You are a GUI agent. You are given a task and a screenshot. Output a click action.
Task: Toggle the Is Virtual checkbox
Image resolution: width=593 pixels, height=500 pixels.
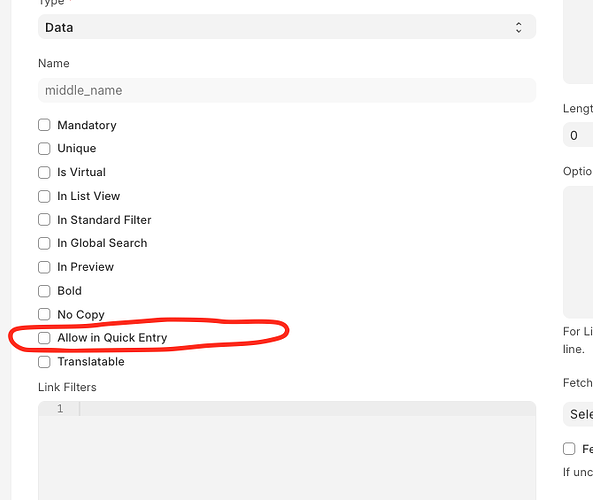(x=44, y=172)
